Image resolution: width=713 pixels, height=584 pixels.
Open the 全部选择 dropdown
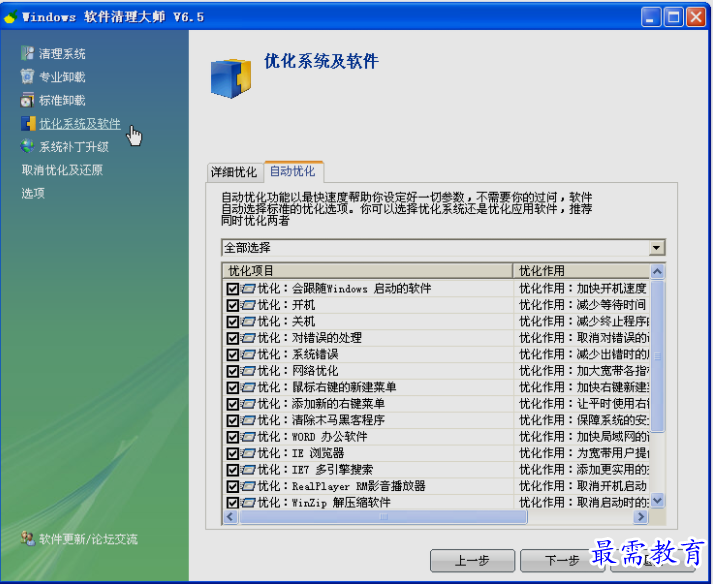656,248
